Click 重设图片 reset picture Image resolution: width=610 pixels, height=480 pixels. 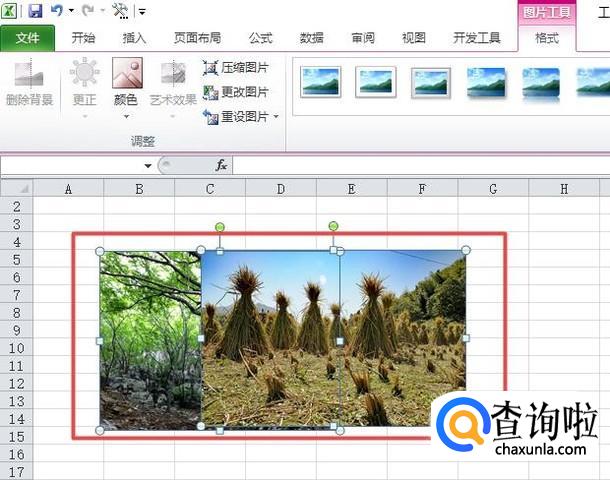236,116
